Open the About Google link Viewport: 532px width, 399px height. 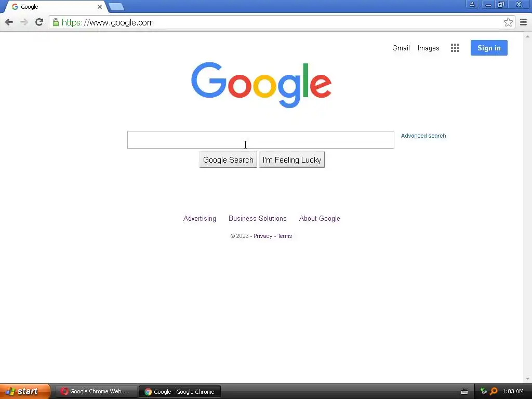tap(320, 219)
